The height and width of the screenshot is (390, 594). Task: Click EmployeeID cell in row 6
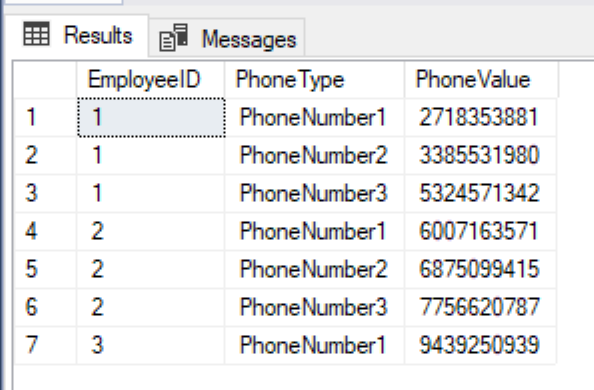click(x=150, y=307)
